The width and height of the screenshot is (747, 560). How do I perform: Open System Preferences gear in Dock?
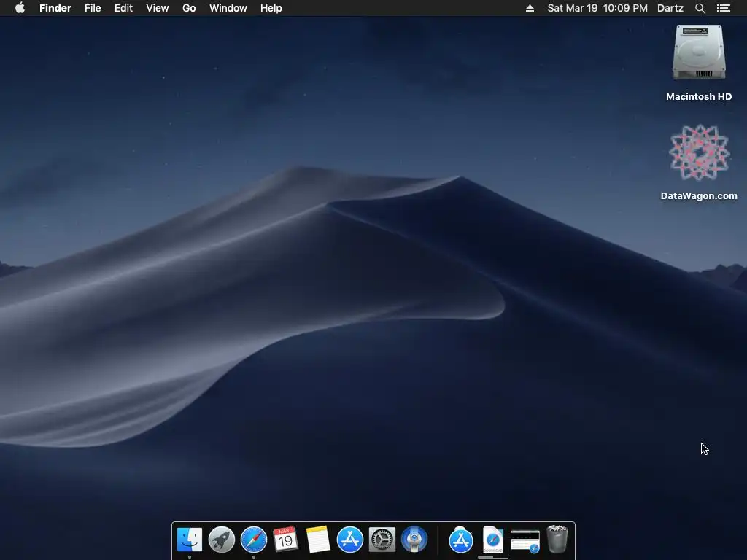tap(382, 540)
